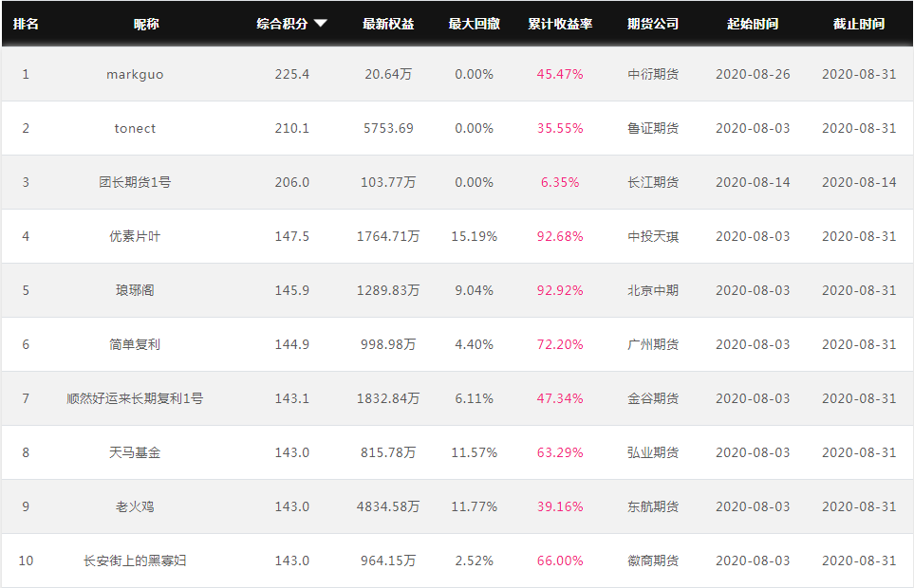
Task: Click the 排名 column header
Action: (26, 24)
